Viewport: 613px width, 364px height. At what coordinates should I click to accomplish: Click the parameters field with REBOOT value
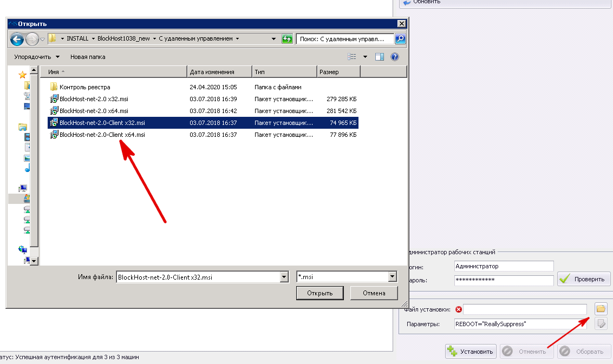(x=520, y=324)
